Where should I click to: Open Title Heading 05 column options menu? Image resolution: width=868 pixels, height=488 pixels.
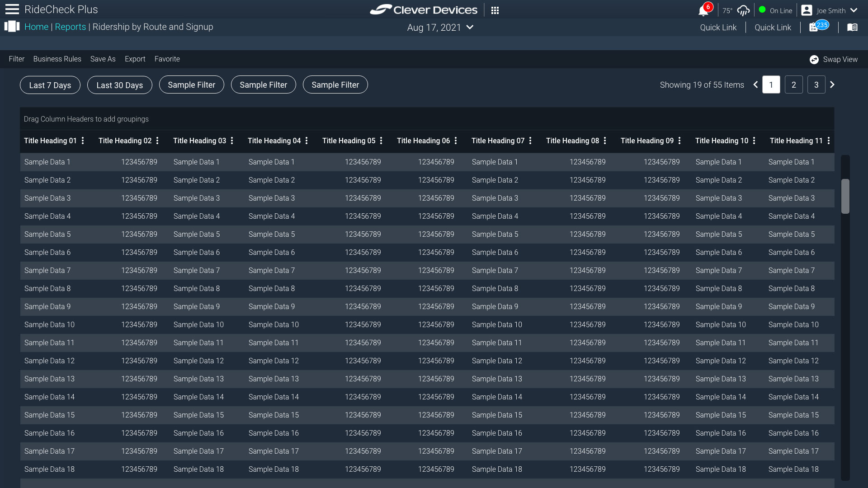point(381,141)
